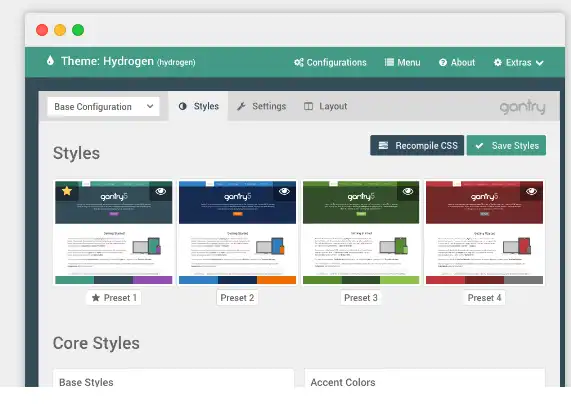Click the purple swatch under Preset 1
Viewport: 571px width, 407px height.
pos(153,280)
